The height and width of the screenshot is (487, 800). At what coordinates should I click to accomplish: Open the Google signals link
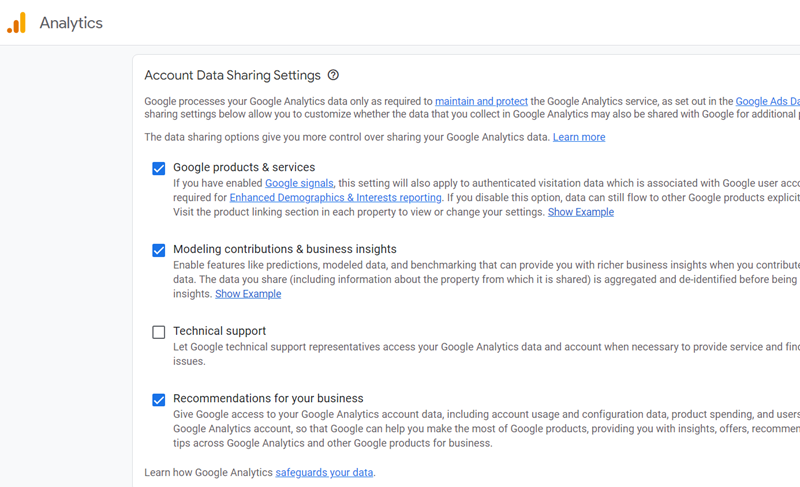299,183
